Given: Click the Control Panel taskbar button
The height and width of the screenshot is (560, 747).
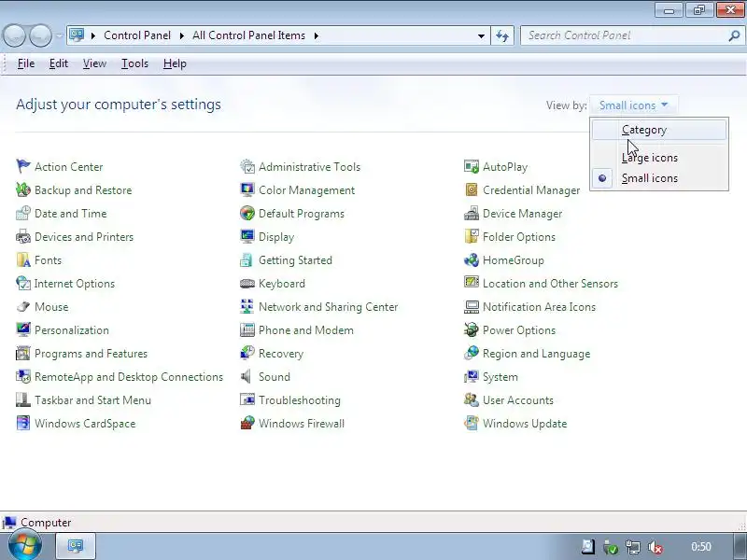Looking at the screenshot, I should (76, 546).
